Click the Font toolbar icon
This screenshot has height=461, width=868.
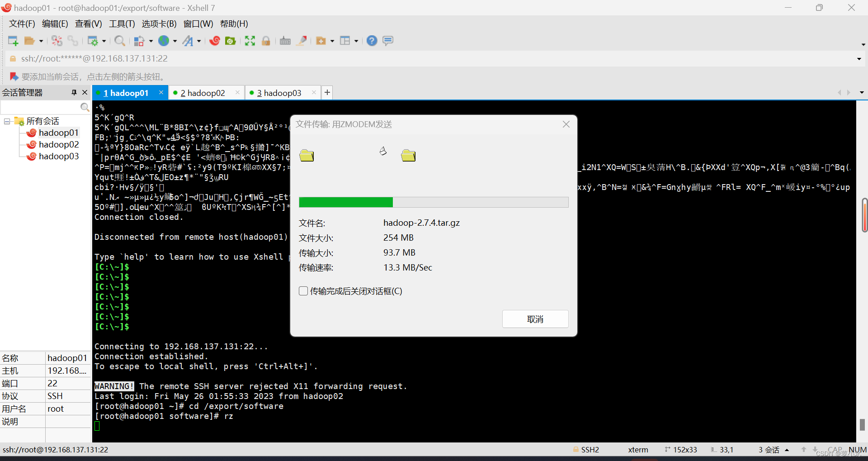[x=188, y=41]
